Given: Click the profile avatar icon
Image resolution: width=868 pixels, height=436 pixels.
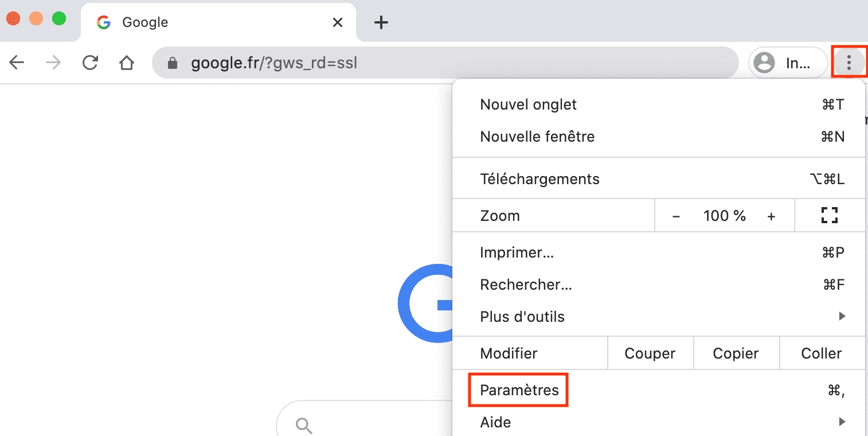Looking at the screenshot, I should (x=764, y=63).
